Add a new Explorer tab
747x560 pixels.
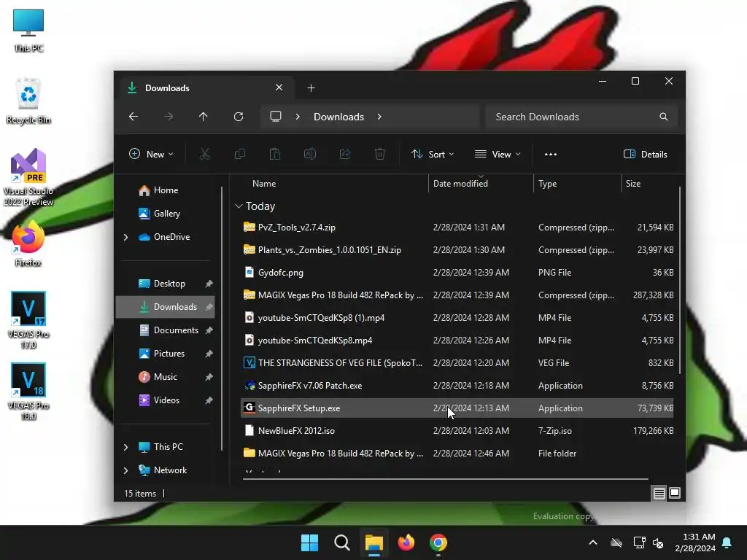pos(311,88)
